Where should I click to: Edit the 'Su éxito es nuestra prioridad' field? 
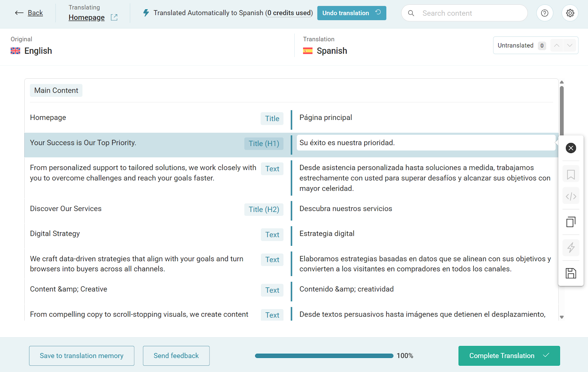point(426,143)
